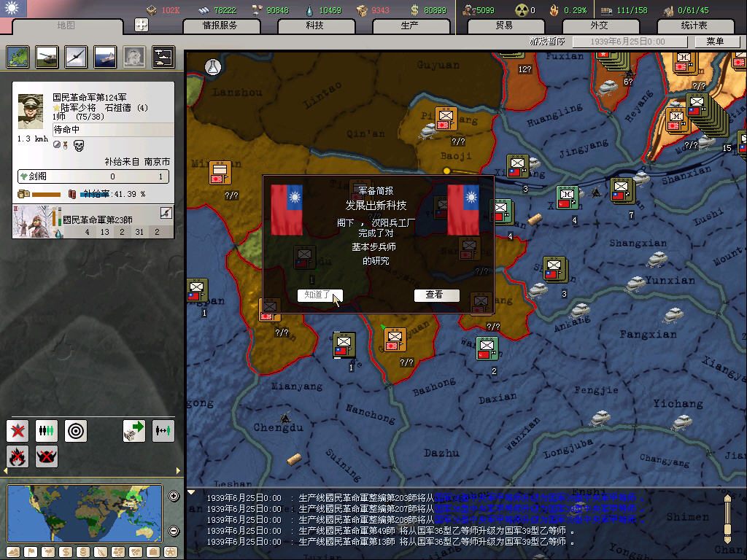747x560 pixels.
Task: Open the 贸易 tab
Action: (505, 26)
